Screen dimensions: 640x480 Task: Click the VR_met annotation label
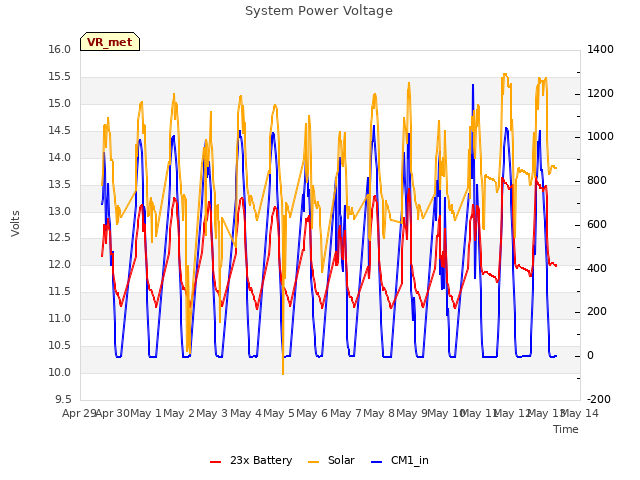[x=110, y=42]
